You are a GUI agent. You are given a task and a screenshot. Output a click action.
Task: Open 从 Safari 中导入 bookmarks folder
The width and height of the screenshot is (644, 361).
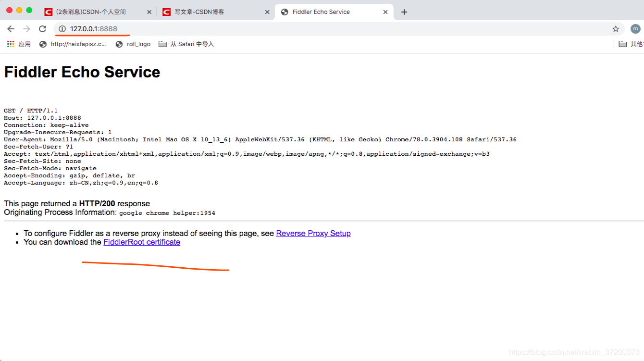click(186, 44)
